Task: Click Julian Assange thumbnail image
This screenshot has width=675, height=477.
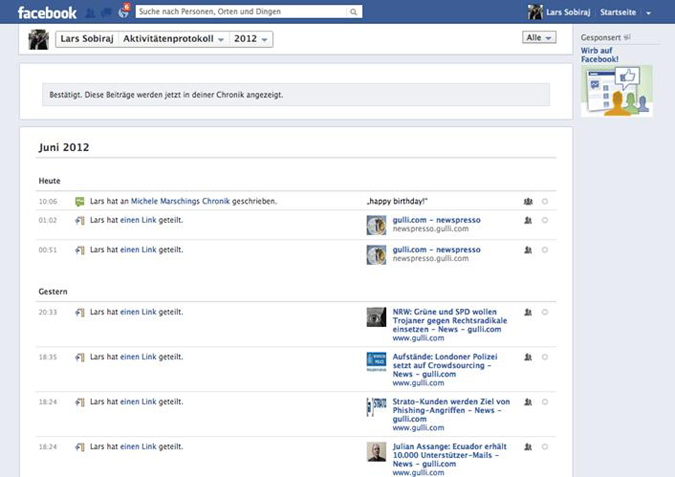Action: [x=376, y=452]
